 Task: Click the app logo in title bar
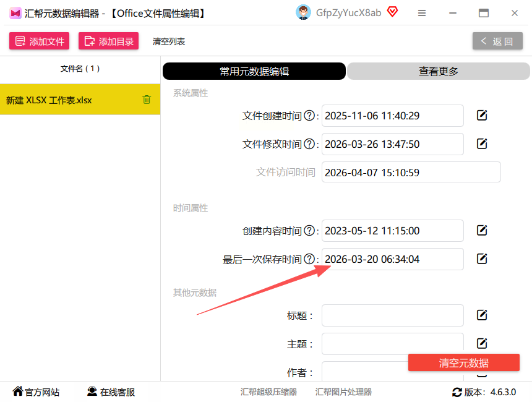15,13
